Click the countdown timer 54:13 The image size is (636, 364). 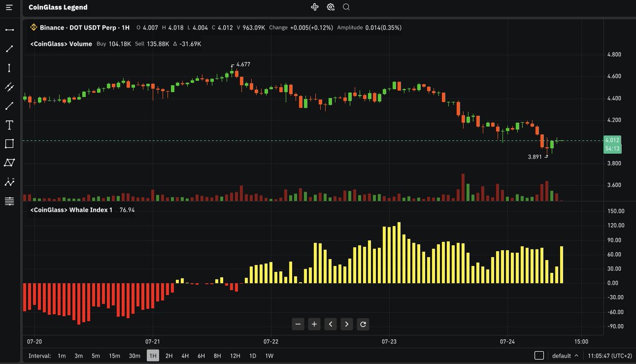612,149
